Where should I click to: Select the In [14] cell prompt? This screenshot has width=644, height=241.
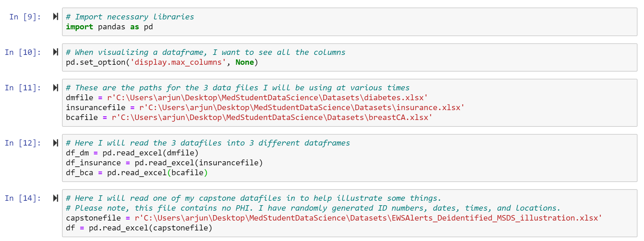[x=23, y=198]
